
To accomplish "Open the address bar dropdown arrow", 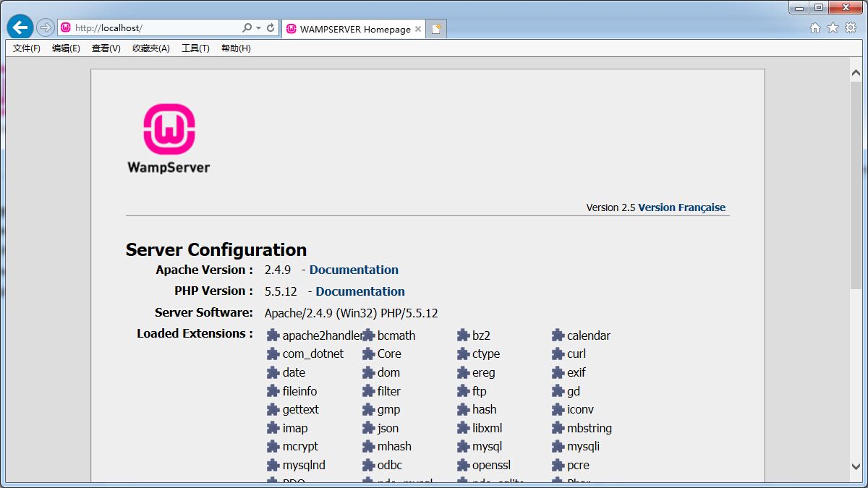I will point(258,28).
